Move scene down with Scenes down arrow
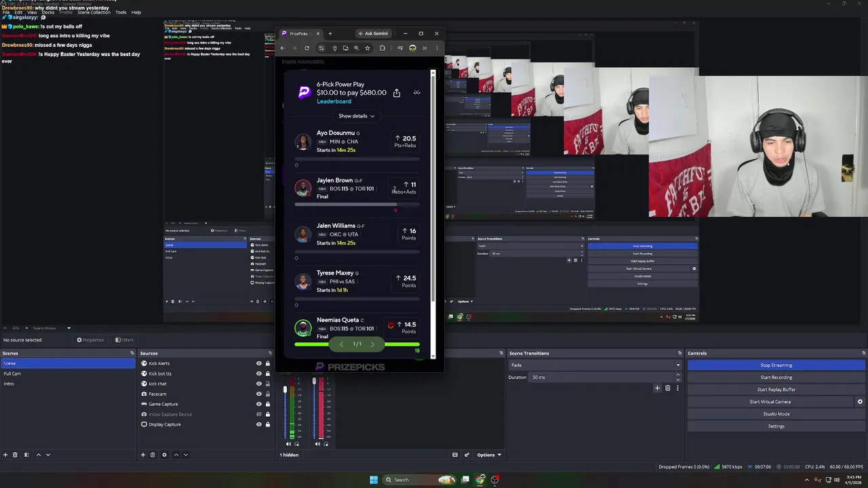The width and height of the screenshot is (868, 488). (x=47, y=455)
